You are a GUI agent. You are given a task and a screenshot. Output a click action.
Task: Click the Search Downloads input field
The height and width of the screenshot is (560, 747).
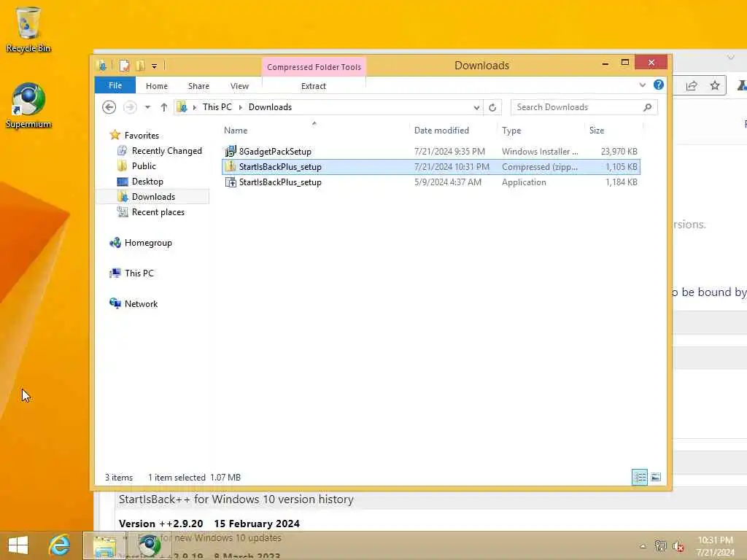[x=577, y=107]
